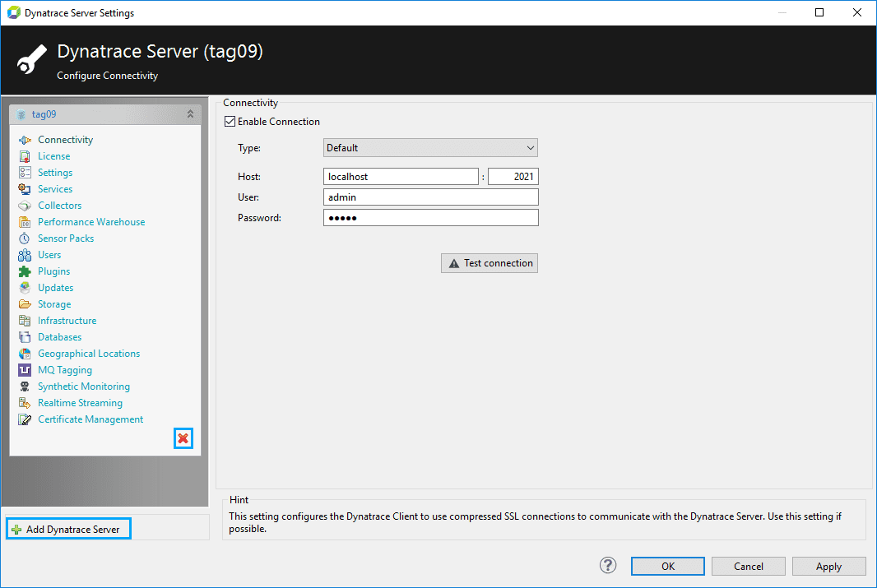877x588 pixels.
Task: Open Synthetic Monitoring settings
Action: [x=84, y=387]
